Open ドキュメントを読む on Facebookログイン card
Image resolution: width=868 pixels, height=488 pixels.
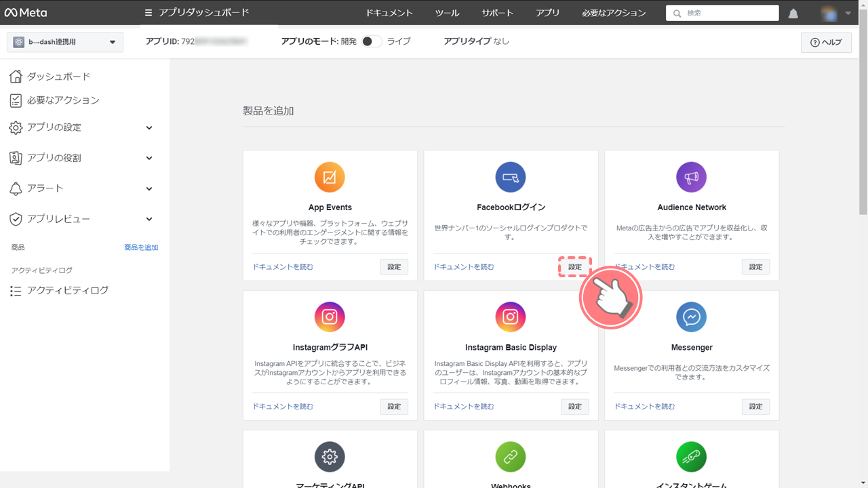pos(464,267)
